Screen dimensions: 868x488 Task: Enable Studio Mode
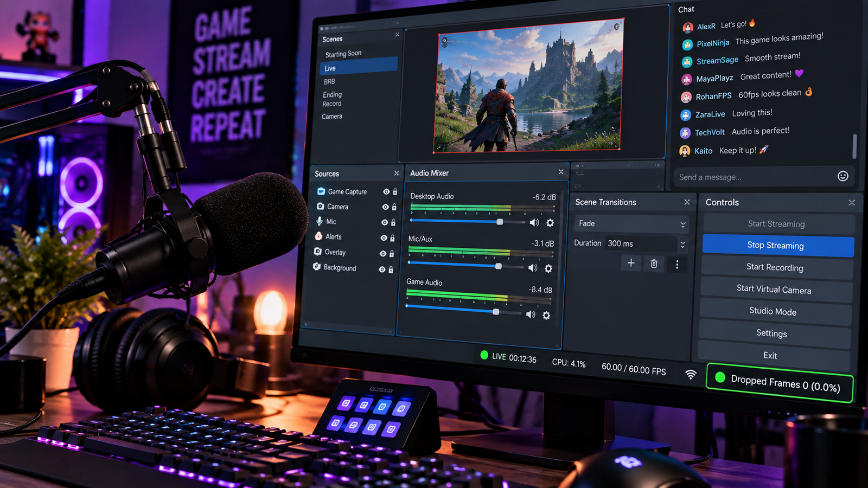pyautogui.click(x=775, y=312)
